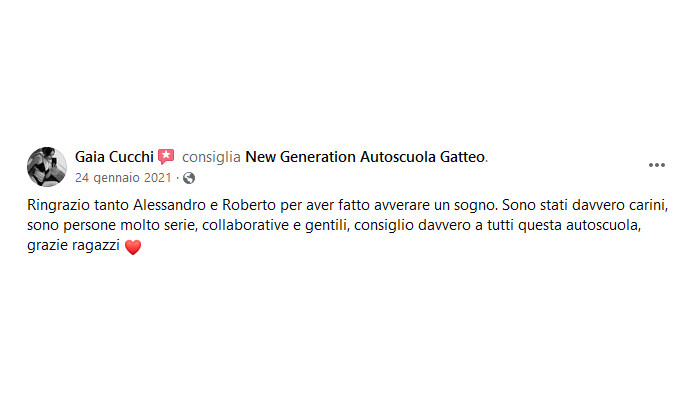This screenshot has height=400, width=700.
Task: Click the word "consiglia" in the header
Action: coord(211,157)
